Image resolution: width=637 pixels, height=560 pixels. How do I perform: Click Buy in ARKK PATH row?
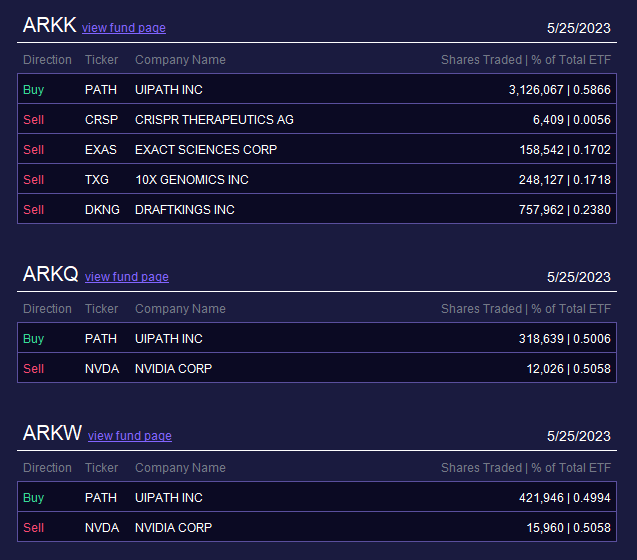33,89
